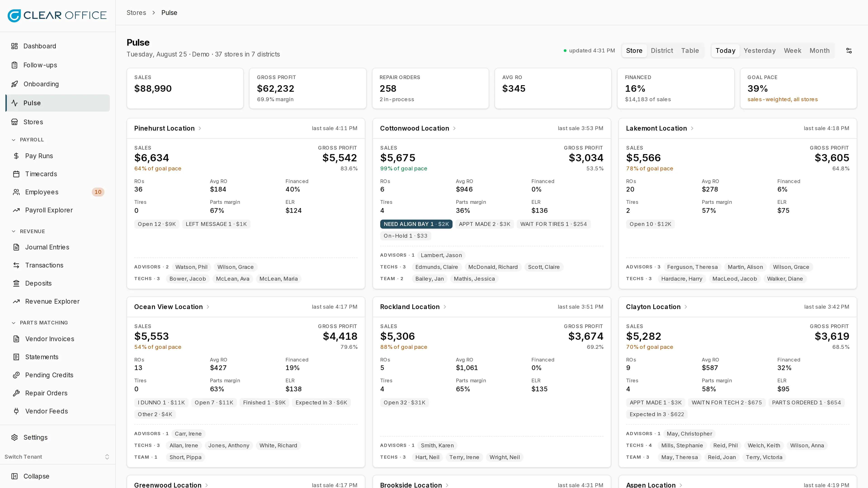
Task: Click the I DUNNO 1 · $11K chip
Action: click(x=161, y=402)
